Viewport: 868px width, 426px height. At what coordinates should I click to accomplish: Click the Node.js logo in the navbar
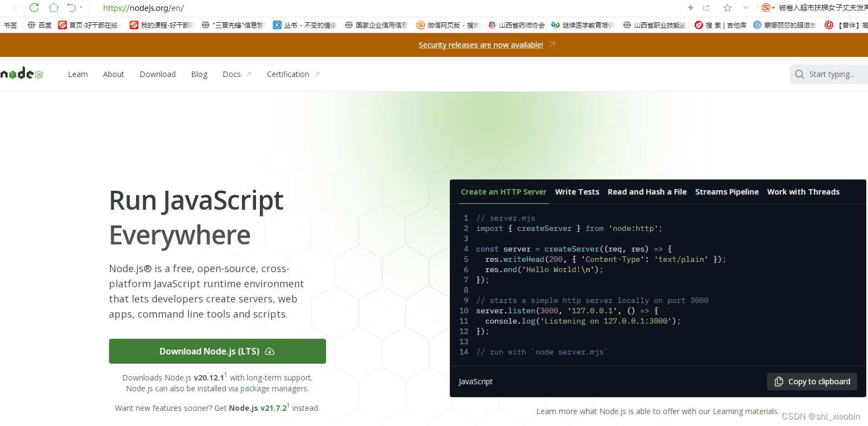point(22,74)
